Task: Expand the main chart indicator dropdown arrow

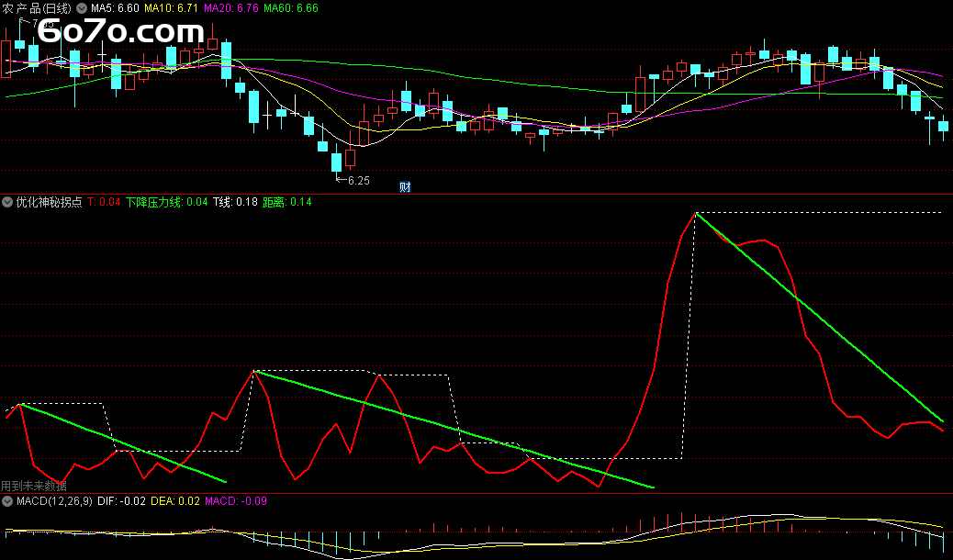Action: [x=82, y=8]
